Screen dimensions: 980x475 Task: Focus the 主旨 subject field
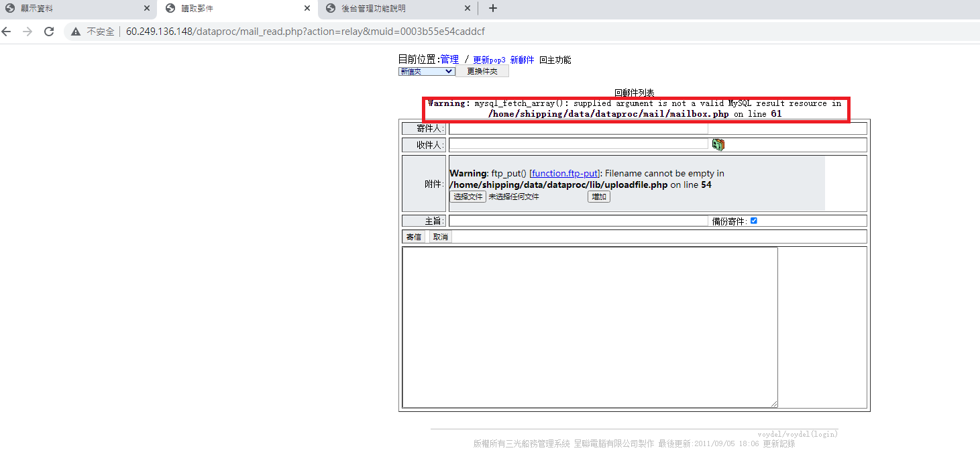click(x=578, y=221)
